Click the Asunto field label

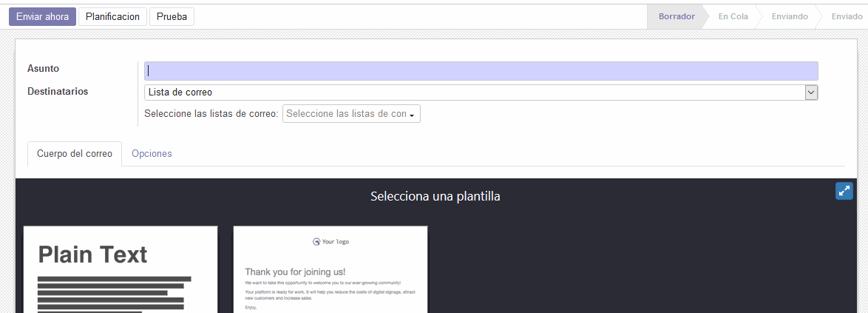pyautogui.click(x=43, y=69)
